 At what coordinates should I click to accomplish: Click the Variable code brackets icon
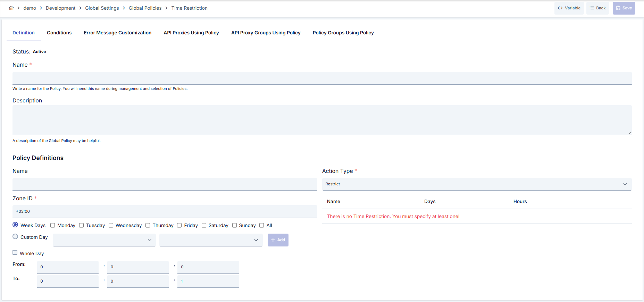pyautogui.click(x=560, y=8)
